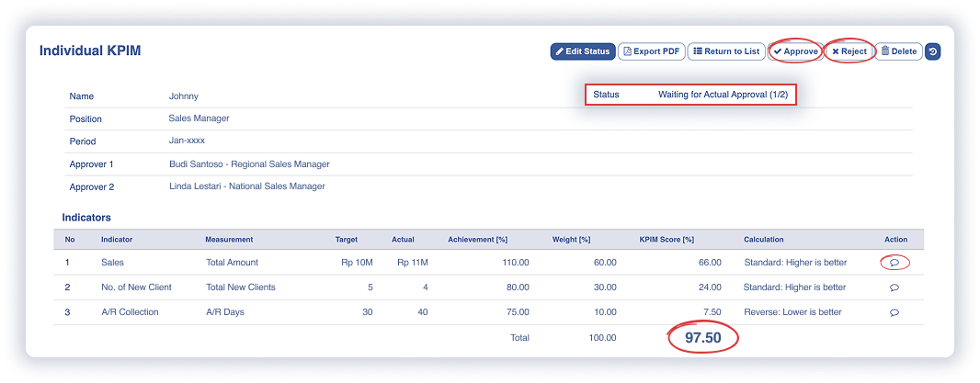The width and height of the screenshot is (980, 383).
Task: Delete this KPIM record
Action: (898, 51)
